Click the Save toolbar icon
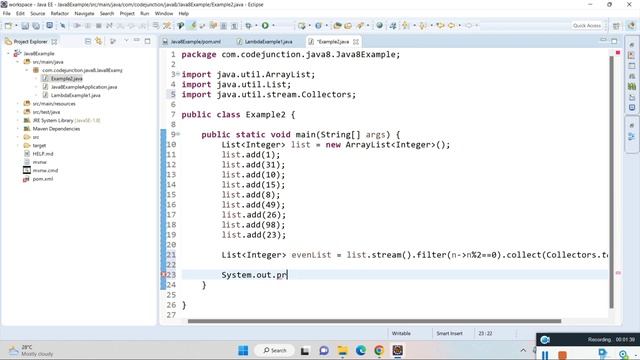Image resolution: width=640 pixels, height=360 pixels. coord(25,26)
